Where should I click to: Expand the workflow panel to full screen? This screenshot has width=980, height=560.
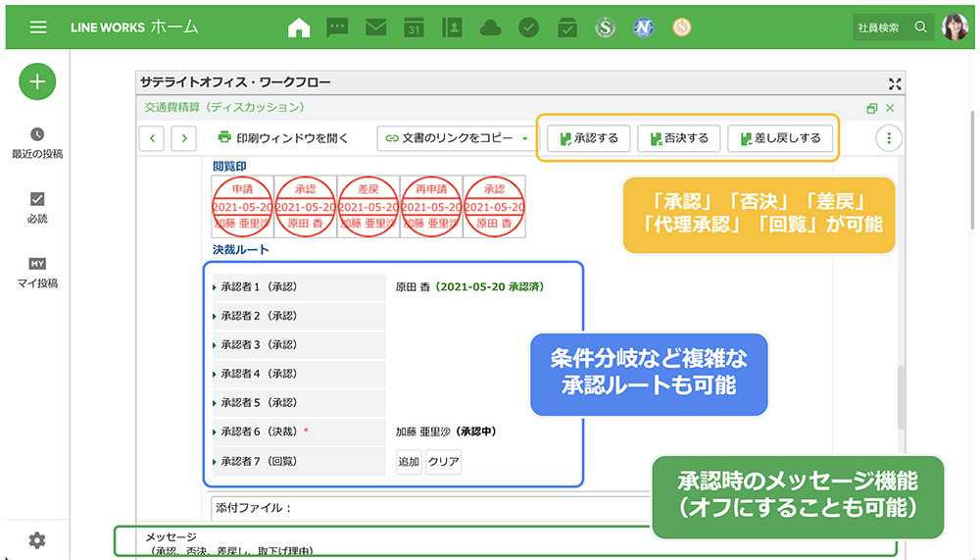[895, 83]
